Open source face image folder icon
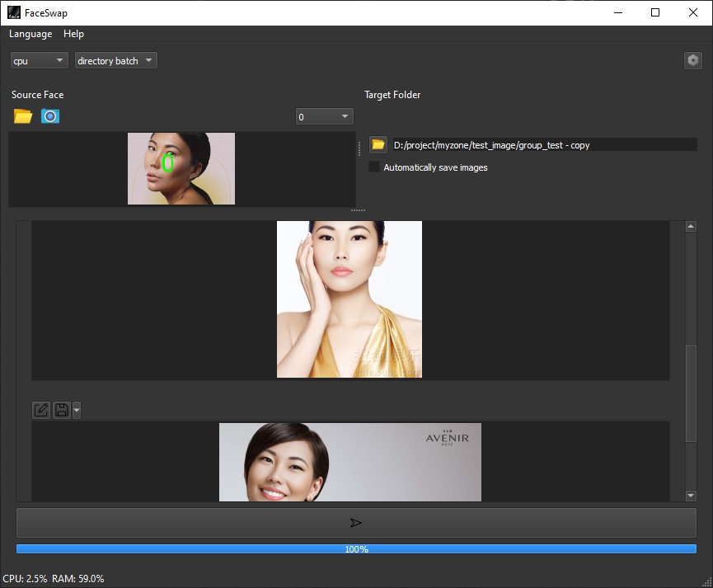This screenshot has width=713, height=588. click(x=23, y=116)
